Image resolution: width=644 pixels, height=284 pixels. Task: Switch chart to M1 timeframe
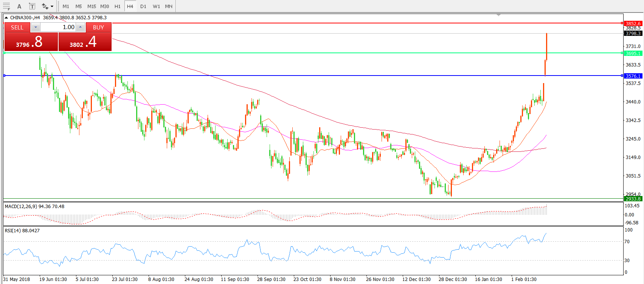pos(66,6)
